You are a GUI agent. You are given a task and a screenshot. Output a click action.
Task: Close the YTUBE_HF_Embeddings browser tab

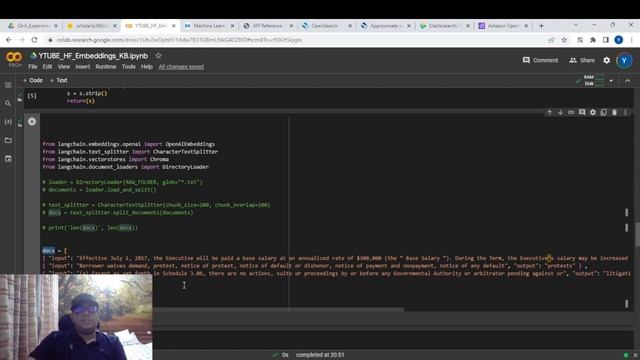(x=173, y=26)
